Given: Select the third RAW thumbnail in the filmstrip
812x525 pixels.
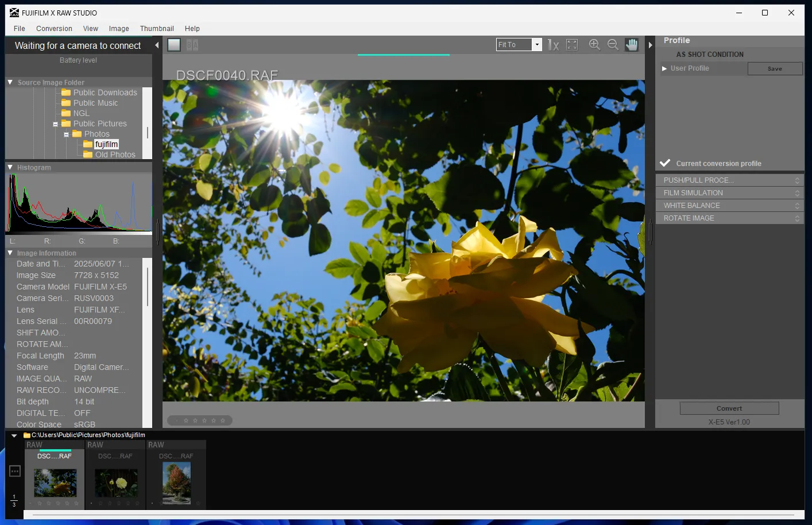Looking at the screenshot, I should coord(176,482).
